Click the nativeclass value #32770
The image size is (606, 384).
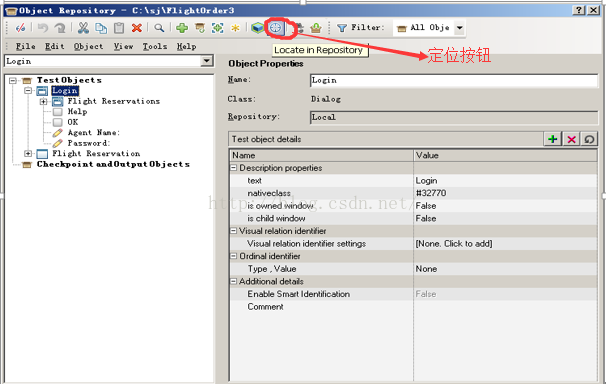coord(431,193)
